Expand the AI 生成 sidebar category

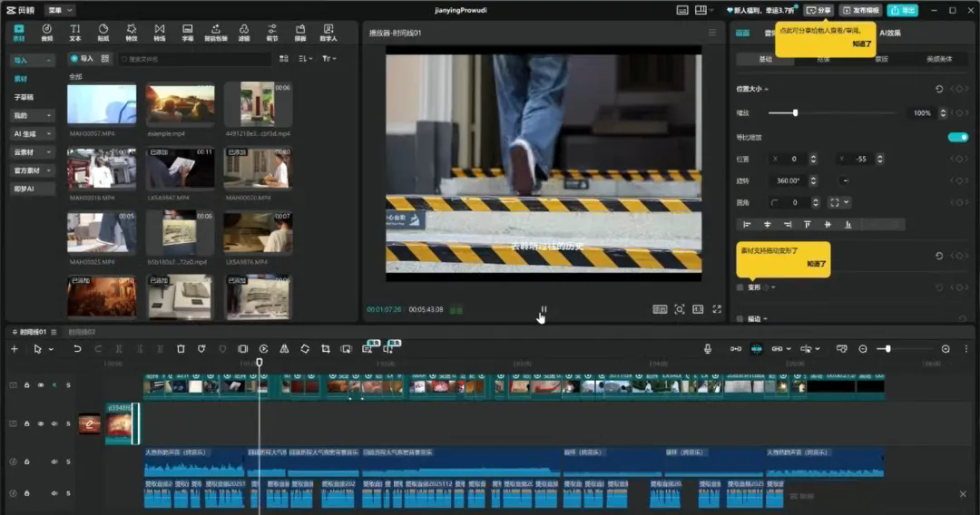(32, 133)
